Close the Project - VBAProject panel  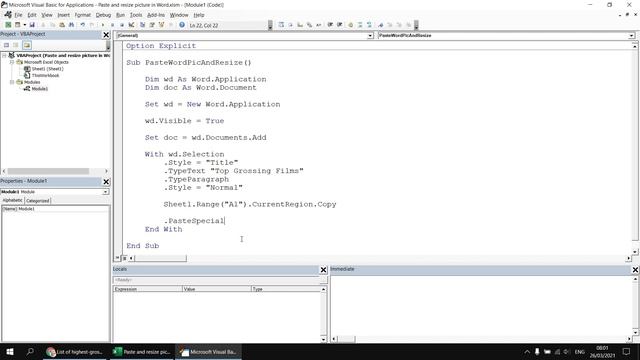point(106,35)
